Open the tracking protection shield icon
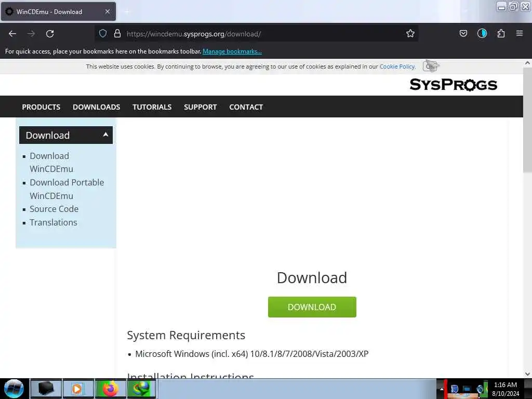 [x=103, y=33]
